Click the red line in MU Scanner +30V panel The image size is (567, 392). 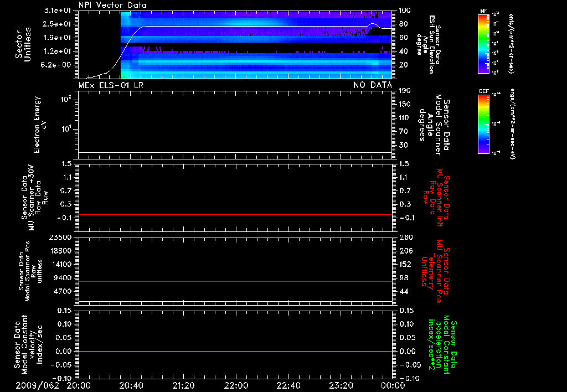(235, 214)
